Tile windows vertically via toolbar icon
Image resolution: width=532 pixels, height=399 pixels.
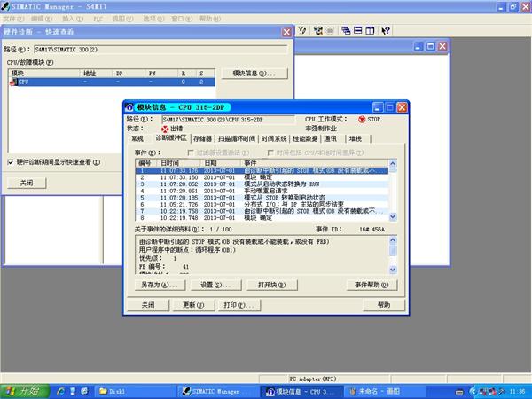coord(370,31)
